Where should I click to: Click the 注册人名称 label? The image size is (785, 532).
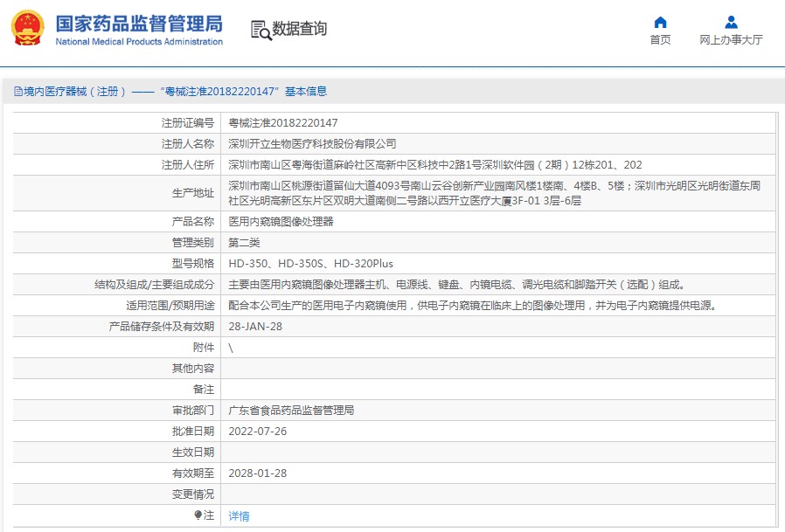(187, 143)
